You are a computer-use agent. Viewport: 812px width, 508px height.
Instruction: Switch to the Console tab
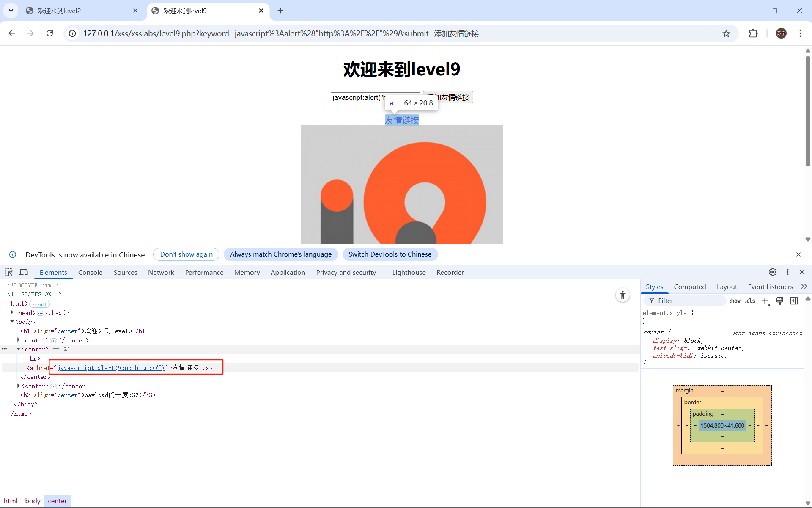tap(90, 272)
